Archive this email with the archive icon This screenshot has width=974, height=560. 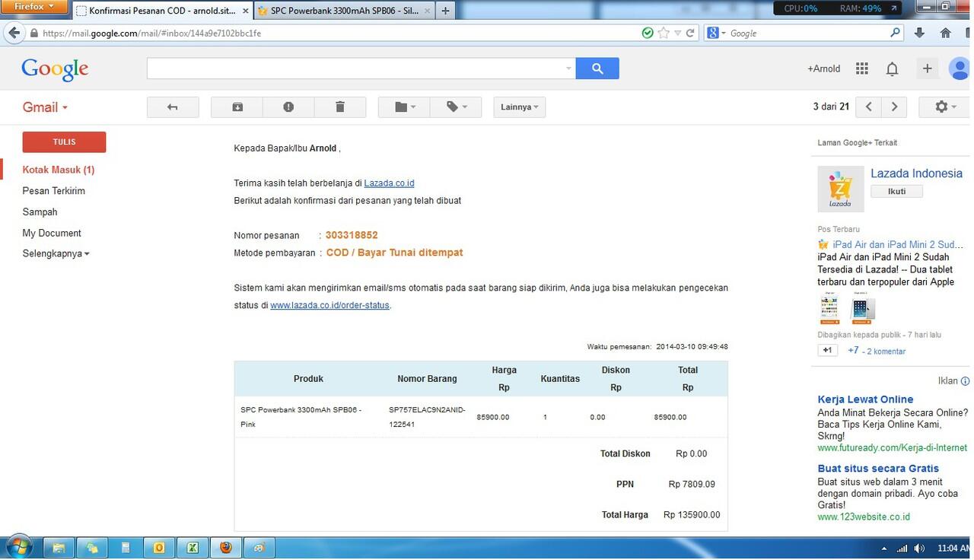[237, 107]
